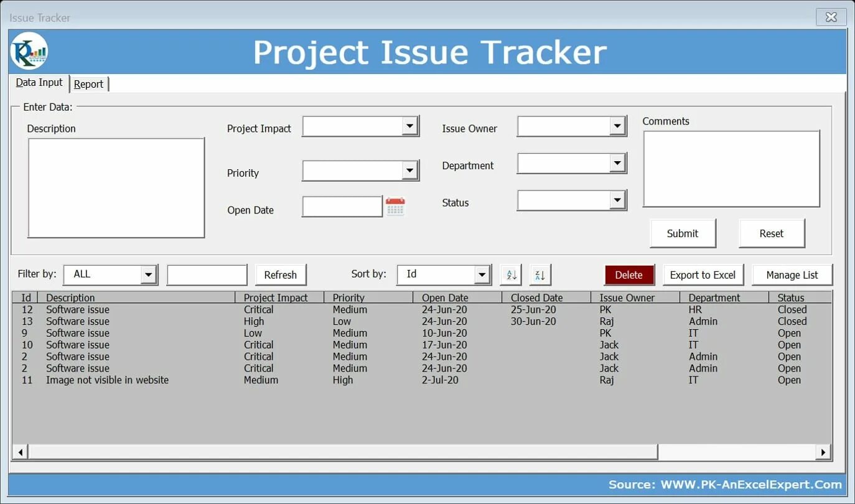Click the horizontal scrollbar thumb
This screenshot has height=504, width=855.
tap(343, 452)
